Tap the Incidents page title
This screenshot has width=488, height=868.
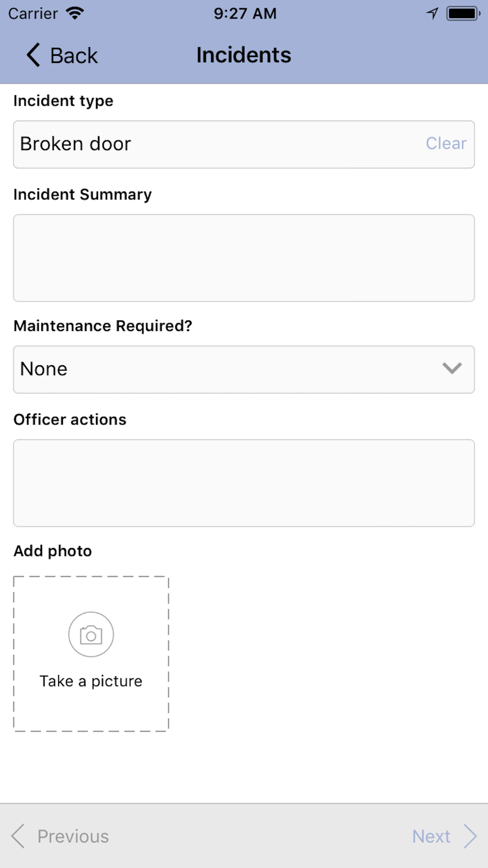(x=244, y=55)
